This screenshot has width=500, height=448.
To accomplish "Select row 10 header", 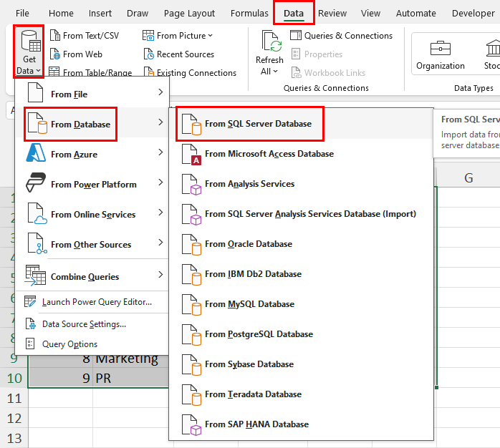I will (x=14, y=378).
